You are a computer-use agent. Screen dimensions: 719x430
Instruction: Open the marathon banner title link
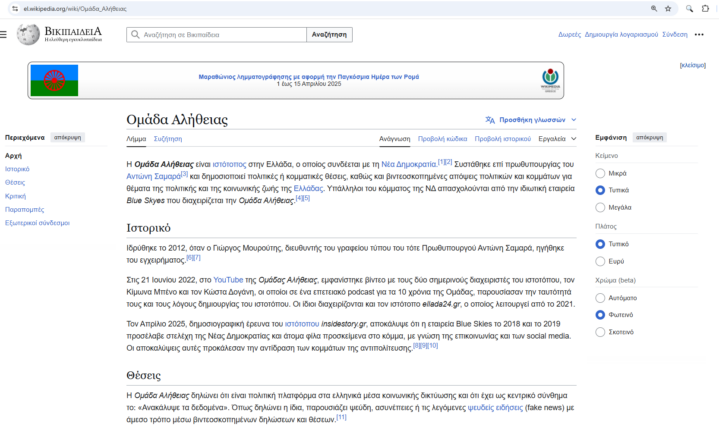[309, 77]
